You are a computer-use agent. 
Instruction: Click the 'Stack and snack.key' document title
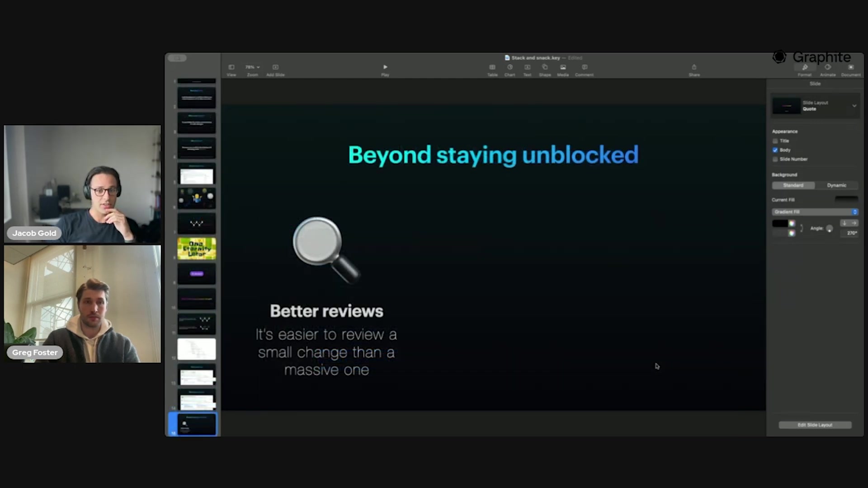536,58
